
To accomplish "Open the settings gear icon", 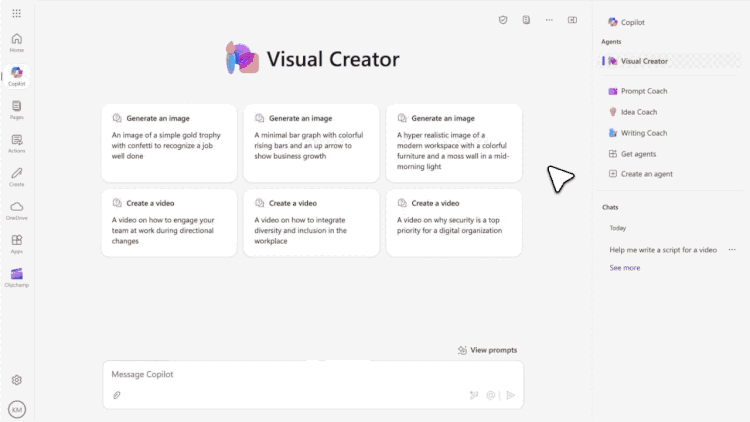I will tap(17, 380).
